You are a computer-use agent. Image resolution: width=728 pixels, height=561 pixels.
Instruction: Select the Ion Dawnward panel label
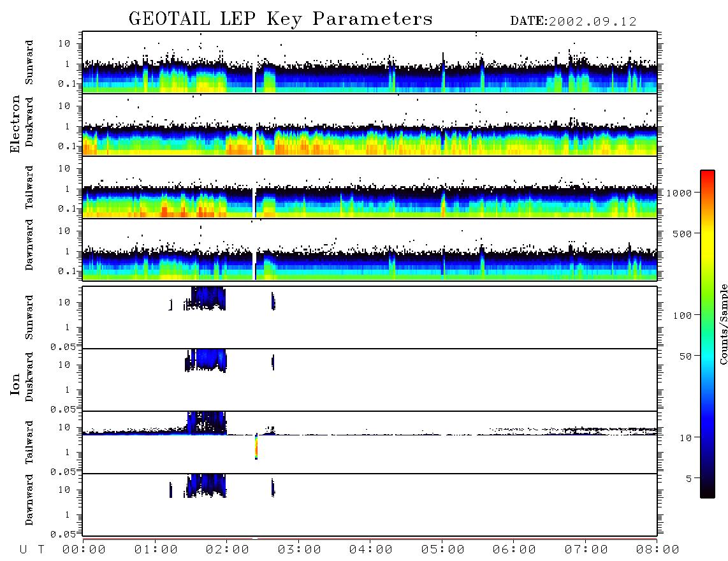point(29,500)
